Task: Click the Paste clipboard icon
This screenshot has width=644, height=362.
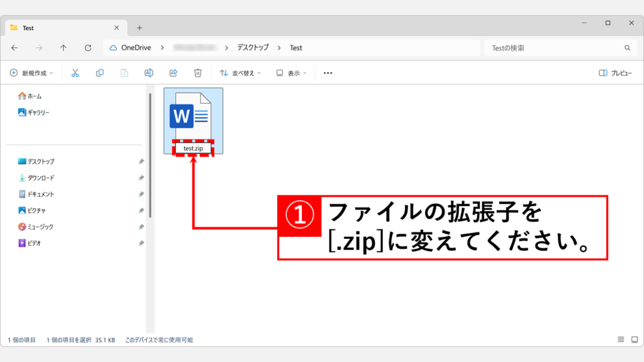Action: click(124, 73)
